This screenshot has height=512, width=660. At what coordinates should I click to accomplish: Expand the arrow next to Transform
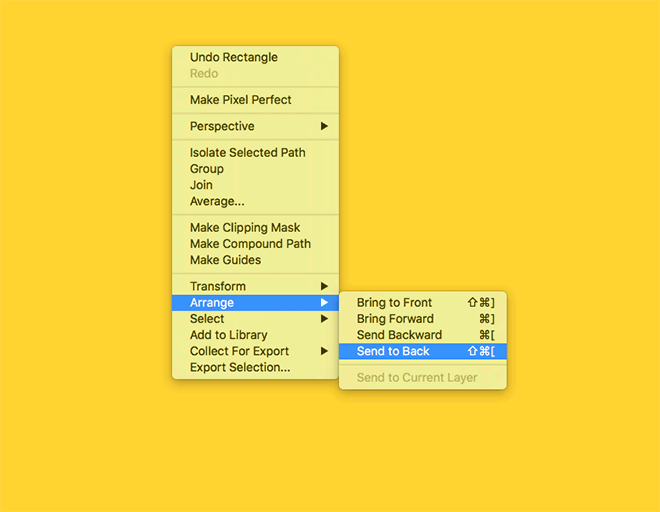point(324,286)
